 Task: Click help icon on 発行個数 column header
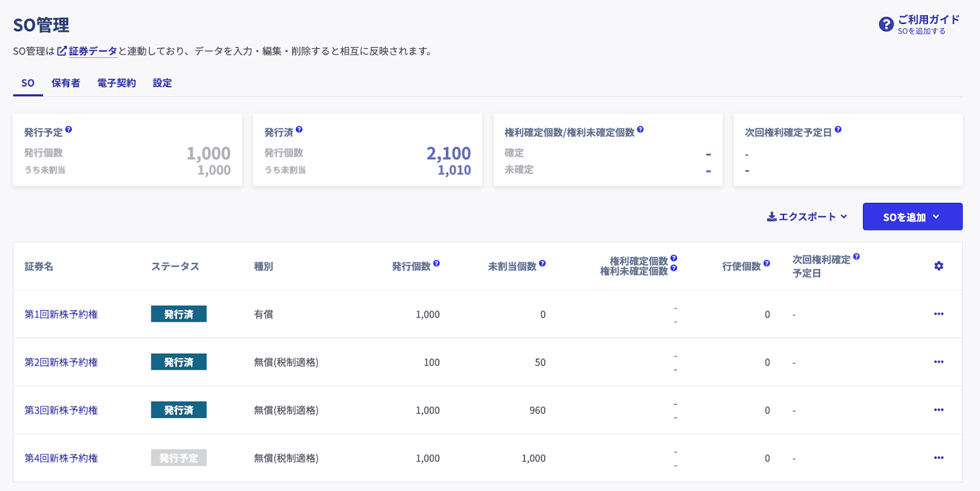[436, 264]
